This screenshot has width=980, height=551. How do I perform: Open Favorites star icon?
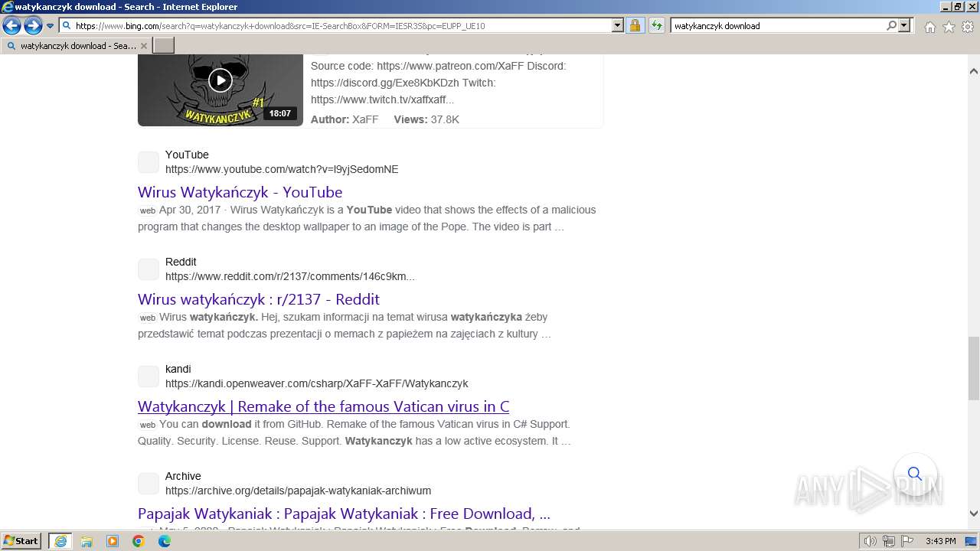pyautogui.click(x=949, y=27)
